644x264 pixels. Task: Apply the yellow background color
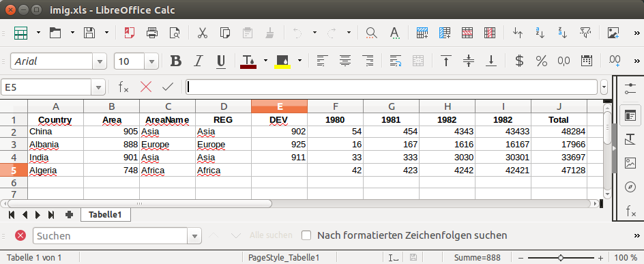click(x=282, y=61)
